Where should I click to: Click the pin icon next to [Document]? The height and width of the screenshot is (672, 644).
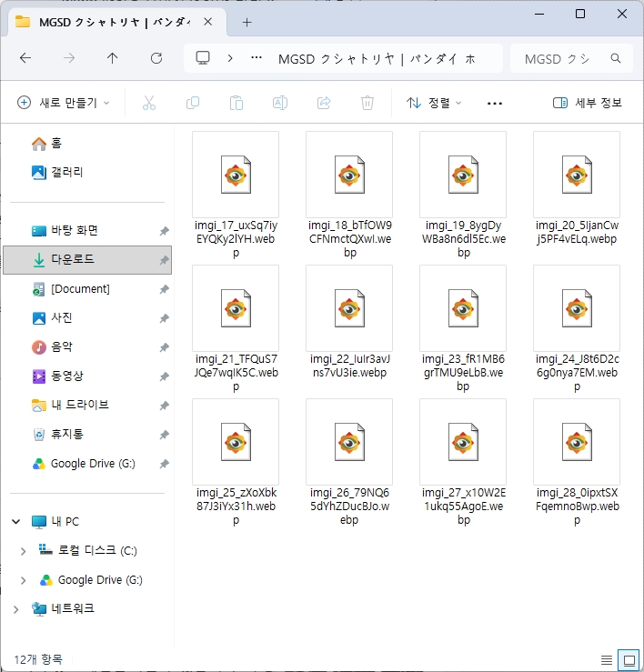tap(165, 289)
